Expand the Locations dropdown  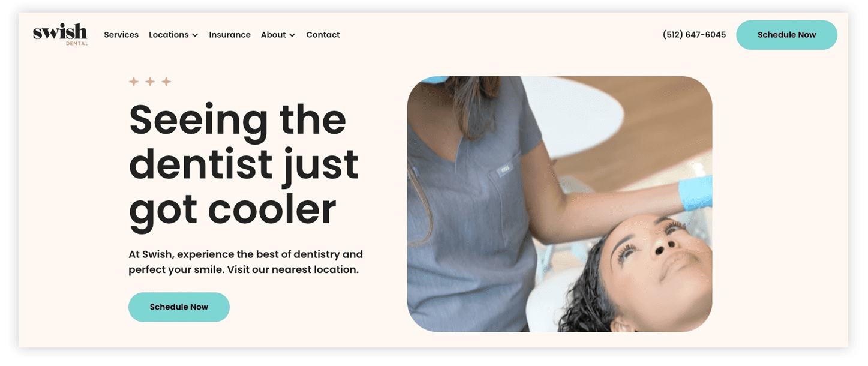173,35
